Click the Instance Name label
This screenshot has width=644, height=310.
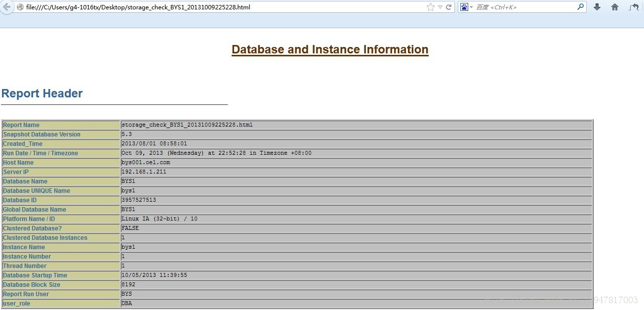click(24, 247)
